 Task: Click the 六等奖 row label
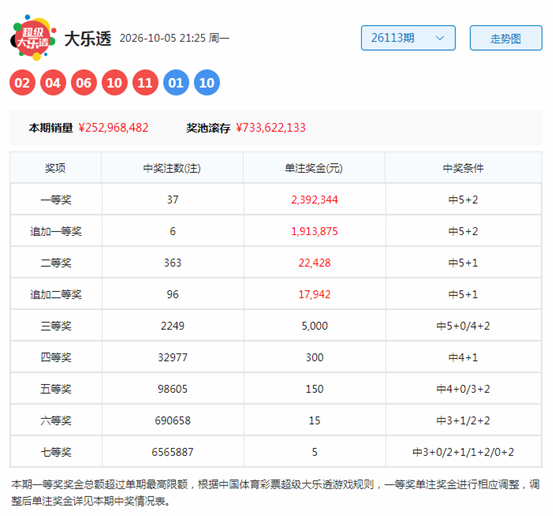coord(56,421)
